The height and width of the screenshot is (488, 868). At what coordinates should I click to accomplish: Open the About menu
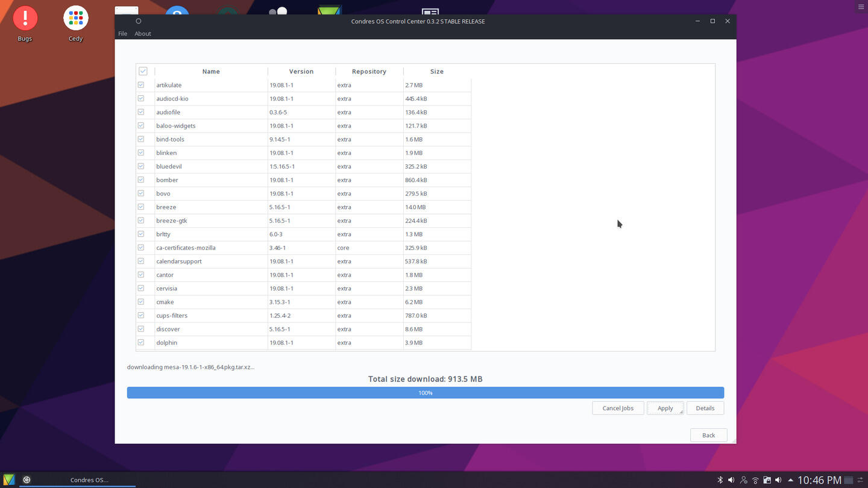click(143, 34)
